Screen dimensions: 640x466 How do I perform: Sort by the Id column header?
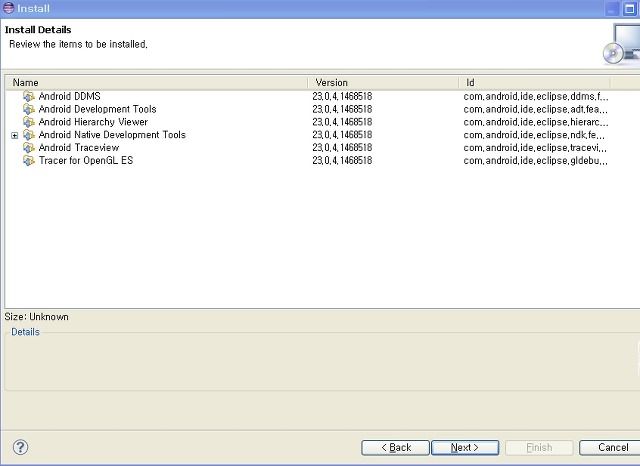pos(534,82)
